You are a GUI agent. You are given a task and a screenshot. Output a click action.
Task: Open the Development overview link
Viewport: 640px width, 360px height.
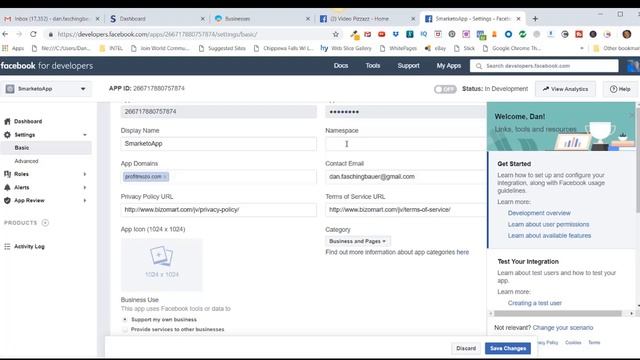539,213
